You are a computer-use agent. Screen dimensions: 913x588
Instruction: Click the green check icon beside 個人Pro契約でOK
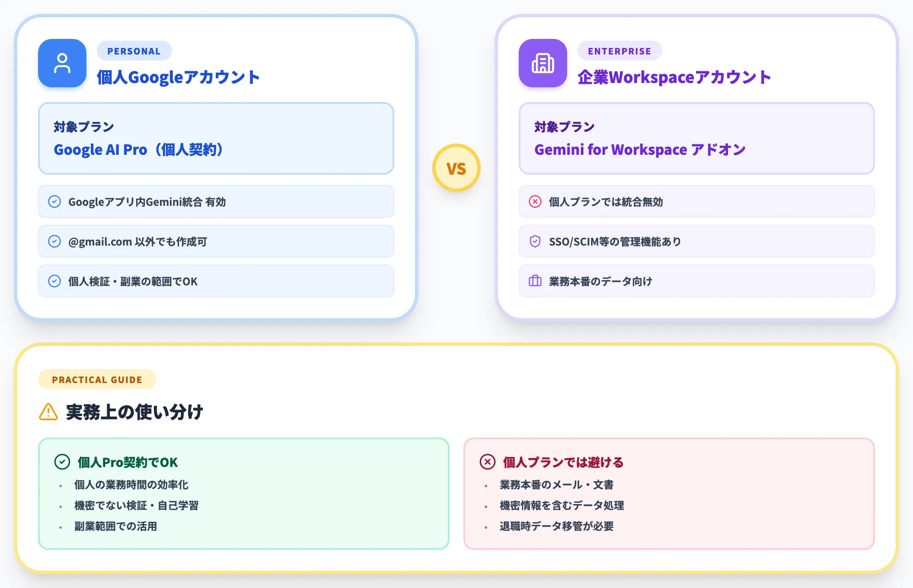click(62, 462)
